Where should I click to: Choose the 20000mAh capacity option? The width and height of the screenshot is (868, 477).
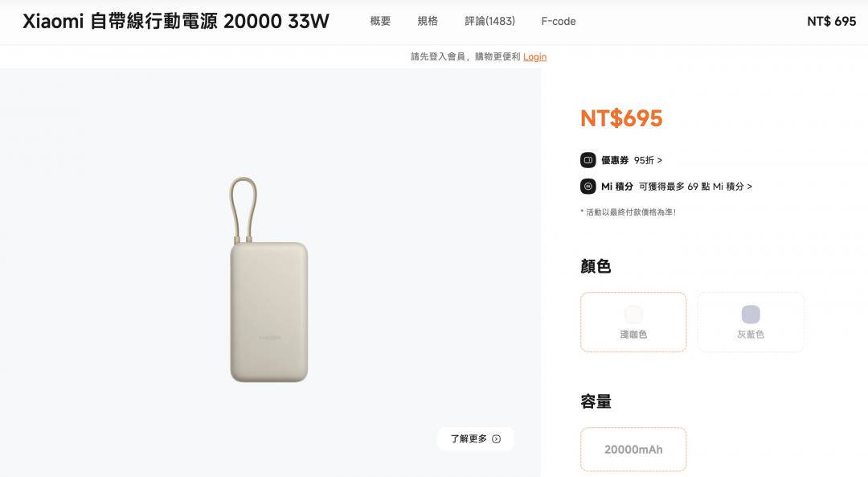tap(633, 450)
